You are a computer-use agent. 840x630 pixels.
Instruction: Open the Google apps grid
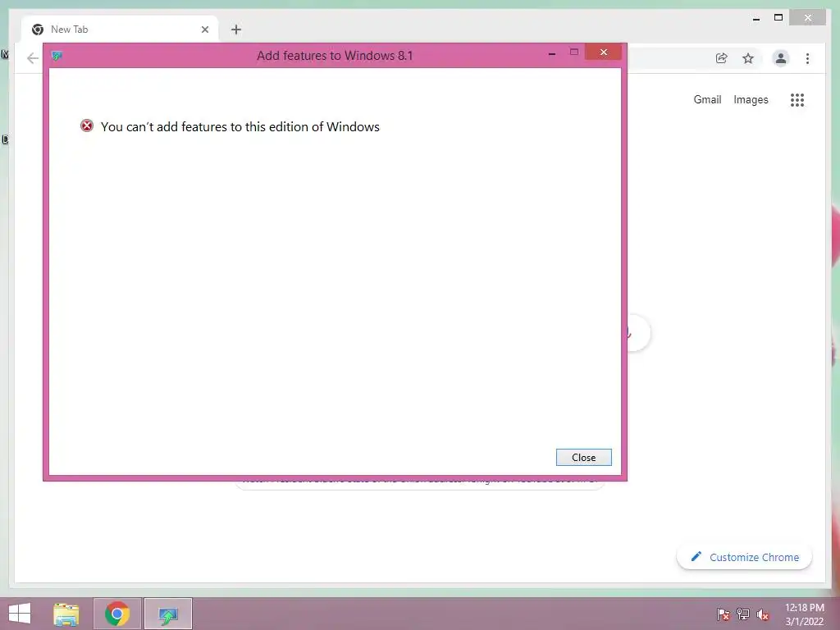pos(797,99)
